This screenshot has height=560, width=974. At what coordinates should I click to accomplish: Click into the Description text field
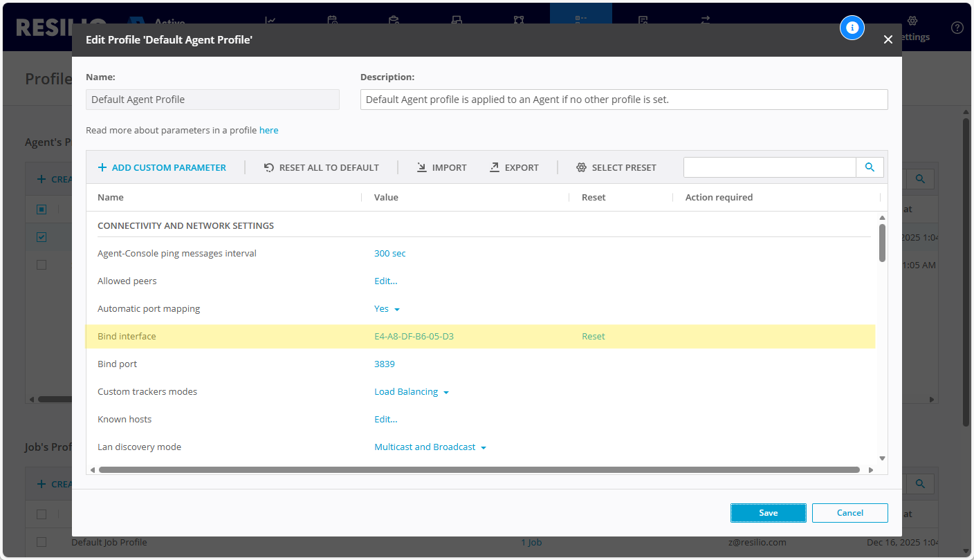(x=623, y=100)
